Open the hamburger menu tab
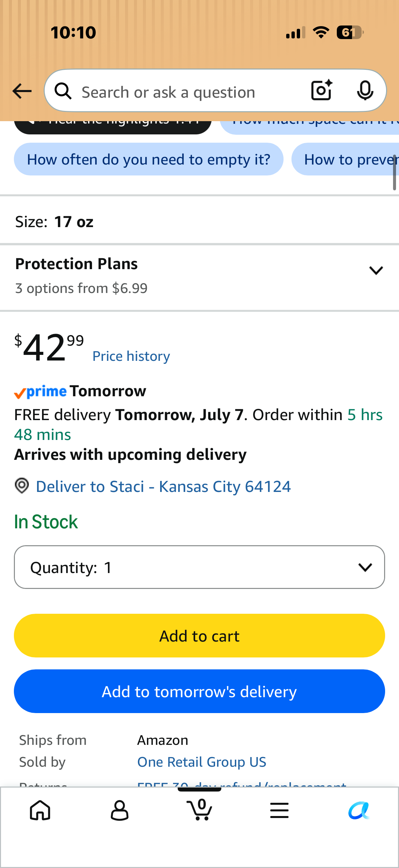This screenshot has width=399, height=868. tap(279, 810)
